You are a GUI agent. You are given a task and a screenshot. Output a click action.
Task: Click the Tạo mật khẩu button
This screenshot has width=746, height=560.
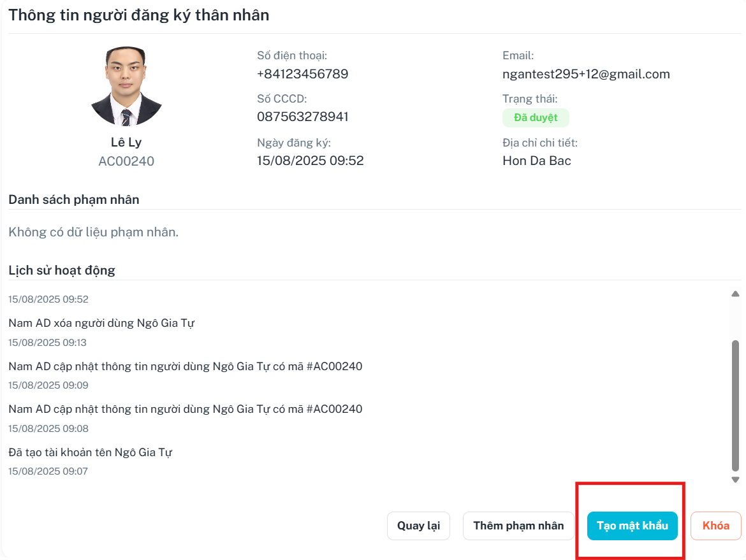632,526
